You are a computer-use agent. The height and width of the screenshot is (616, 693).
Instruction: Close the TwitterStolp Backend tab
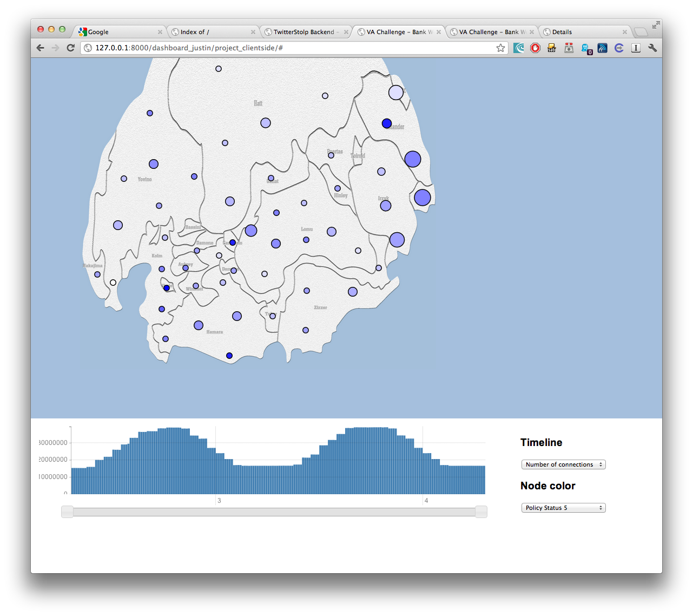tap(346, 32)
